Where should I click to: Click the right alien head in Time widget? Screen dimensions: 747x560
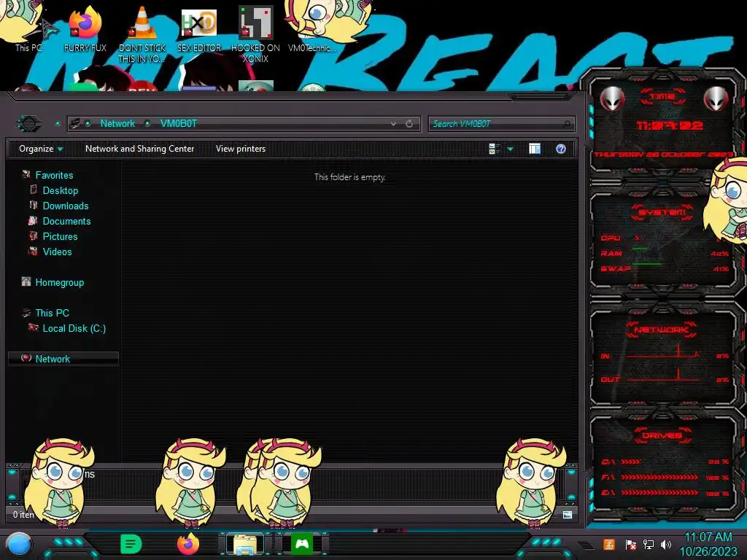[716, 99]
